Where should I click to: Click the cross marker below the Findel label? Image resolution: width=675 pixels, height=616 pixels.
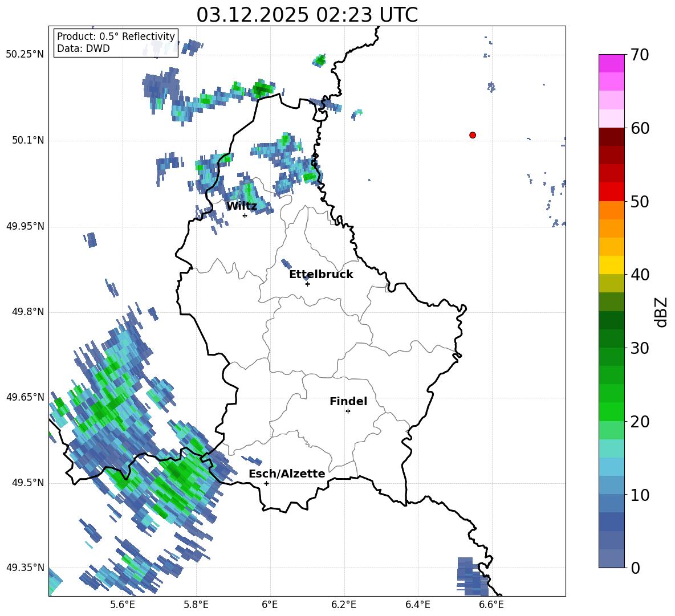pyautogui.click(x=348, y=411)
